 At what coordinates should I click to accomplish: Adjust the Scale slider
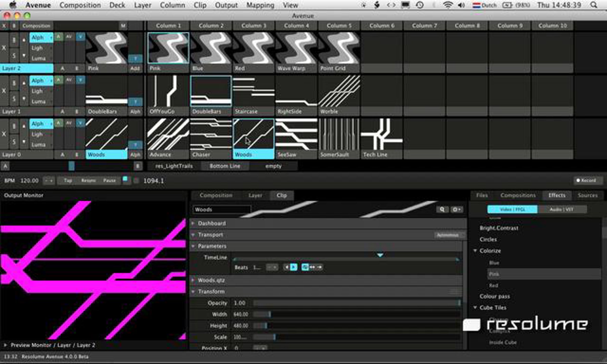tap(357, 337)
